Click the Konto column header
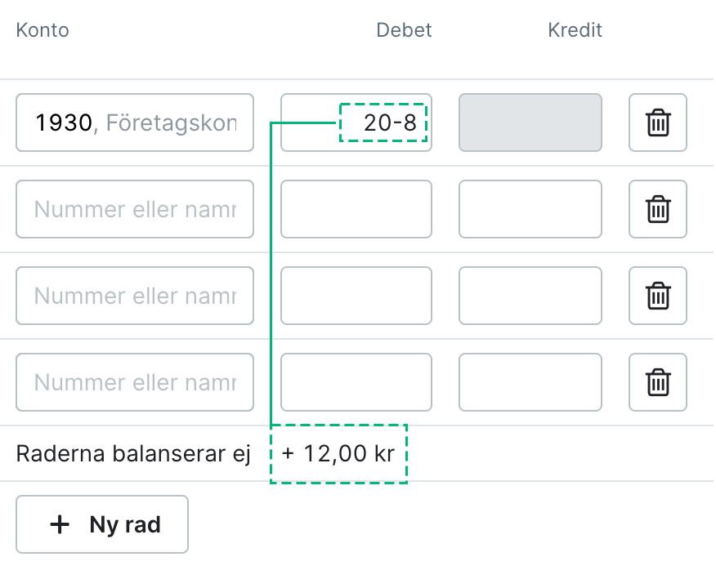 click(x=42, y=30)
